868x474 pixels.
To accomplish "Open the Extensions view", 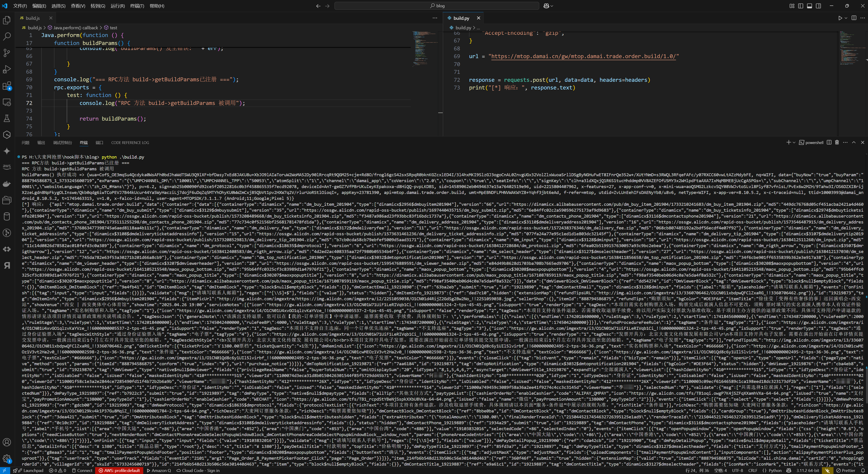I will (7, 86).
